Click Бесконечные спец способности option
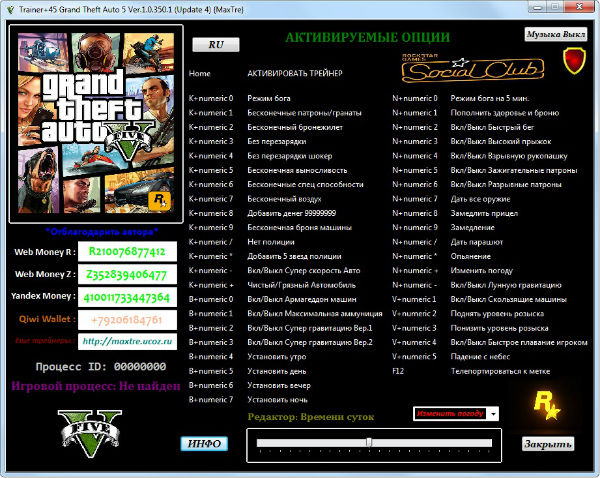600x478 pixels. [305, 184]
